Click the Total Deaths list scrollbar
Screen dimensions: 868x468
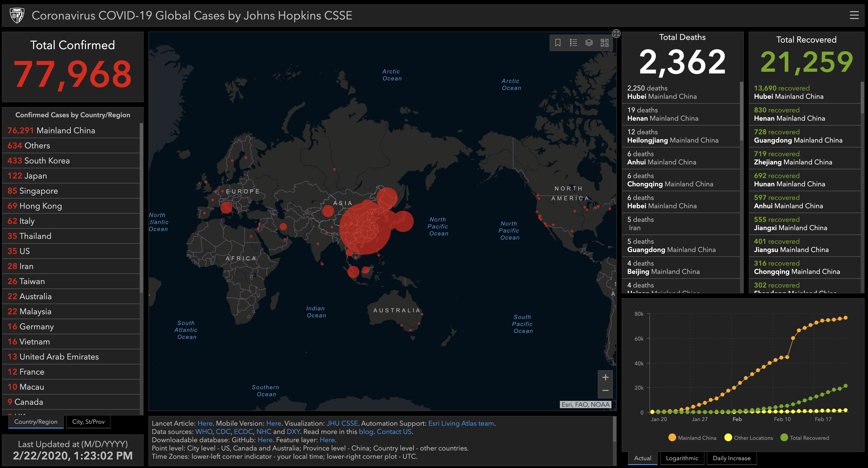pos(742,111)
